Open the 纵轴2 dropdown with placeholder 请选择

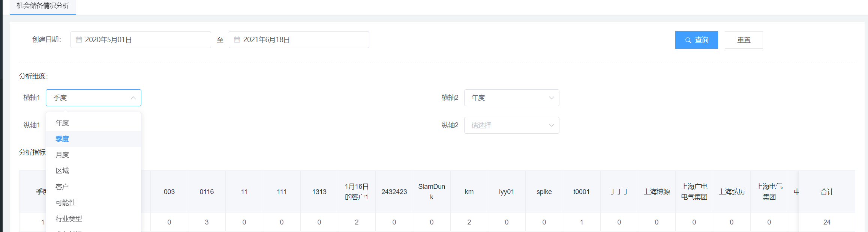pyautogui.click(x=511, y=125)
